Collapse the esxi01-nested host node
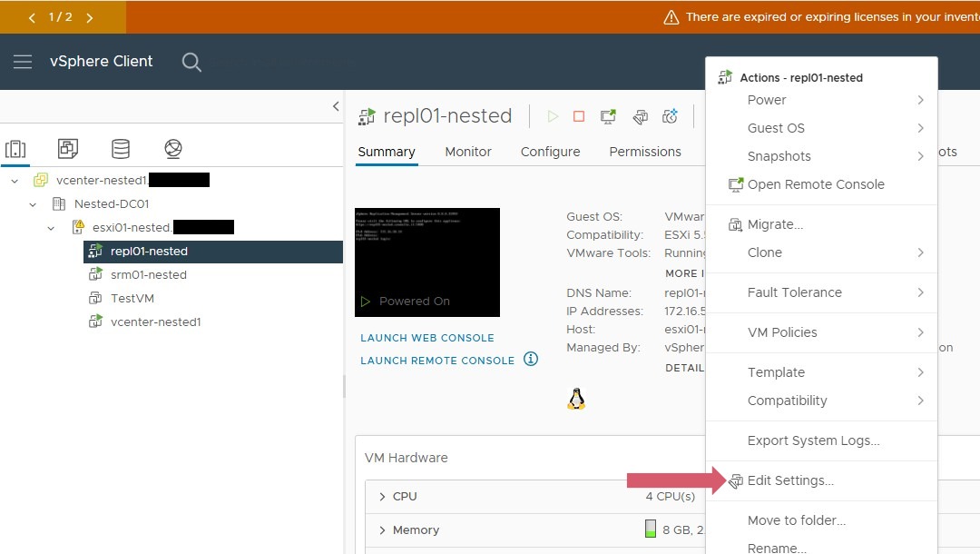The height and width of the screenshot is (554, 980). click(51, 228)
